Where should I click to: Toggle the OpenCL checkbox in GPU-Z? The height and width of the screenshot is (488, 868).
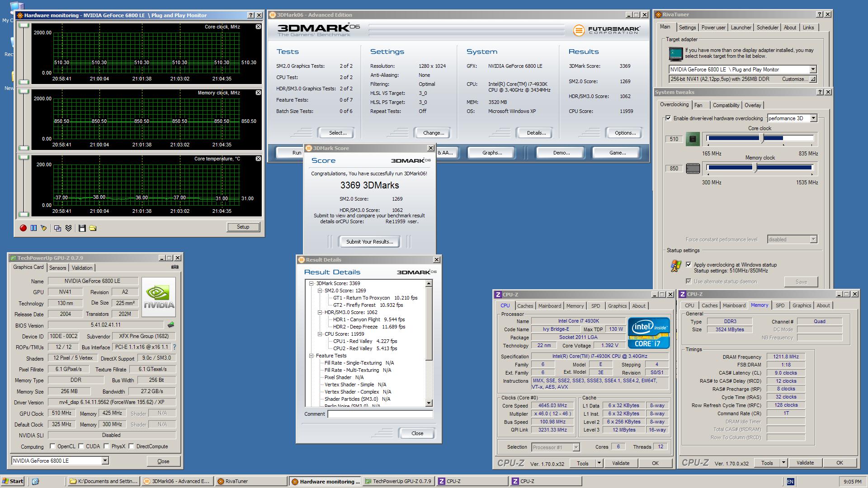click(52, 446)
